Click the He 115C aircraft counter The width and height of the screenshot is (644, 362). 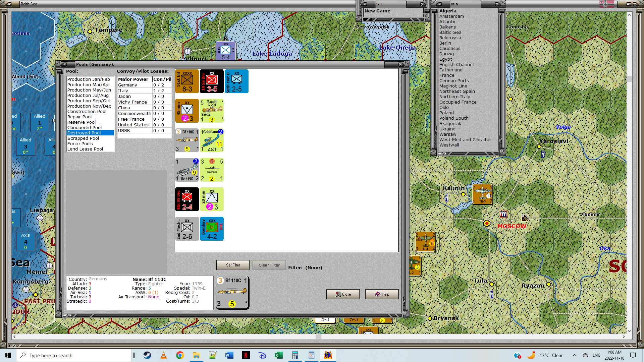pos(187,170)
